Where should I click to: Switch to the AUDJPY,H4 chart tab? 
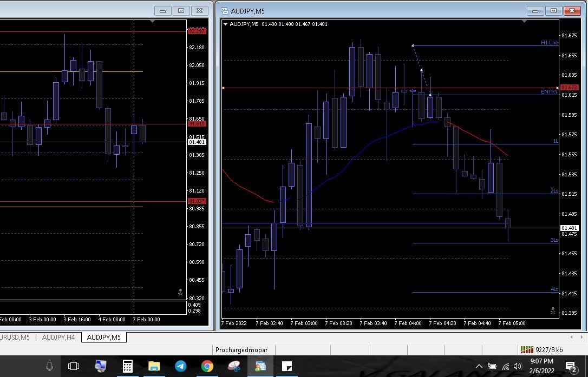point(58,338)
